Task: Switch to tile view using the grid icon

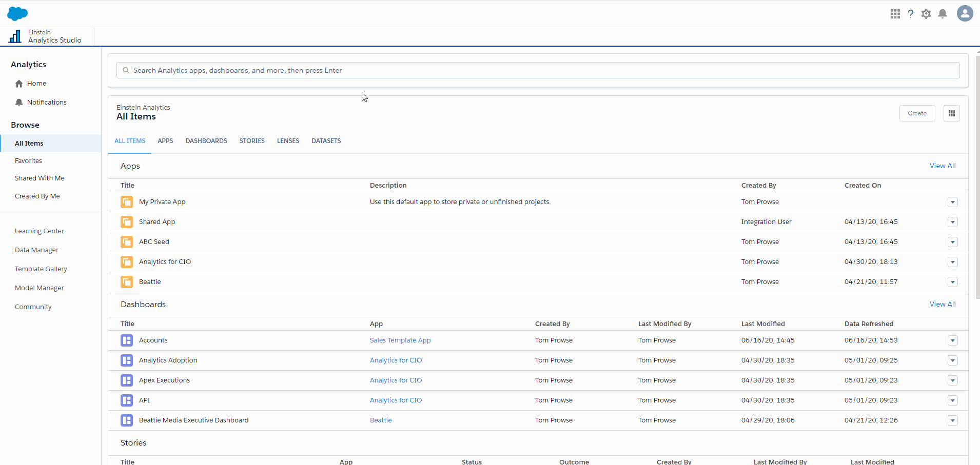Action: (x=952, y=113)
